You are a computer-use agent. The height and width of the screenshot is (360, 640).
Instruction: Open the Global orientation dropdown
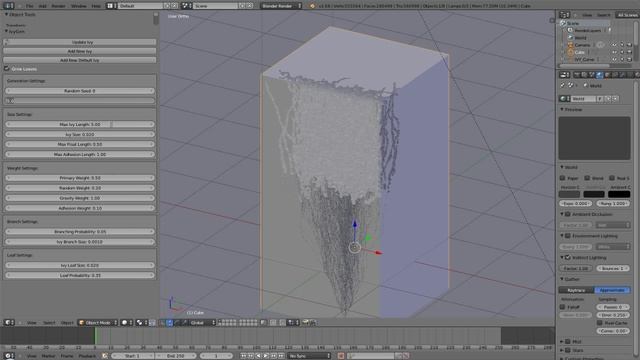pyautogui.click(x=202, y=322)
